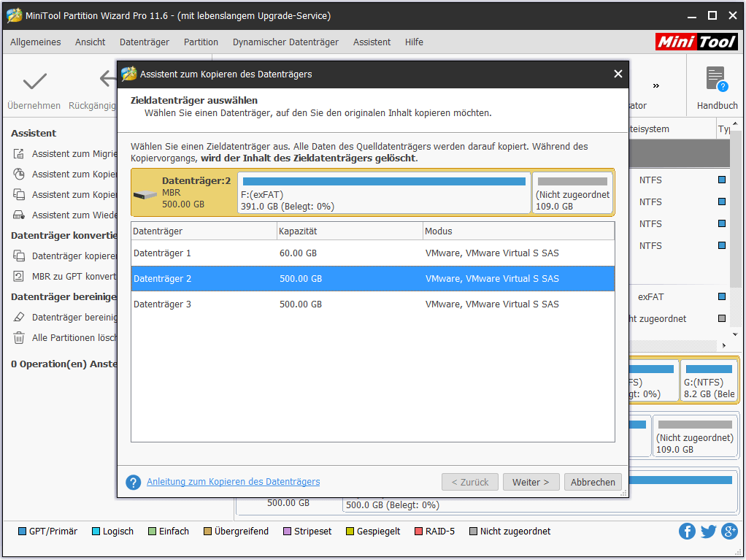Open Twitter via the status bar icon
746x560 pixels.
(708, 532)
